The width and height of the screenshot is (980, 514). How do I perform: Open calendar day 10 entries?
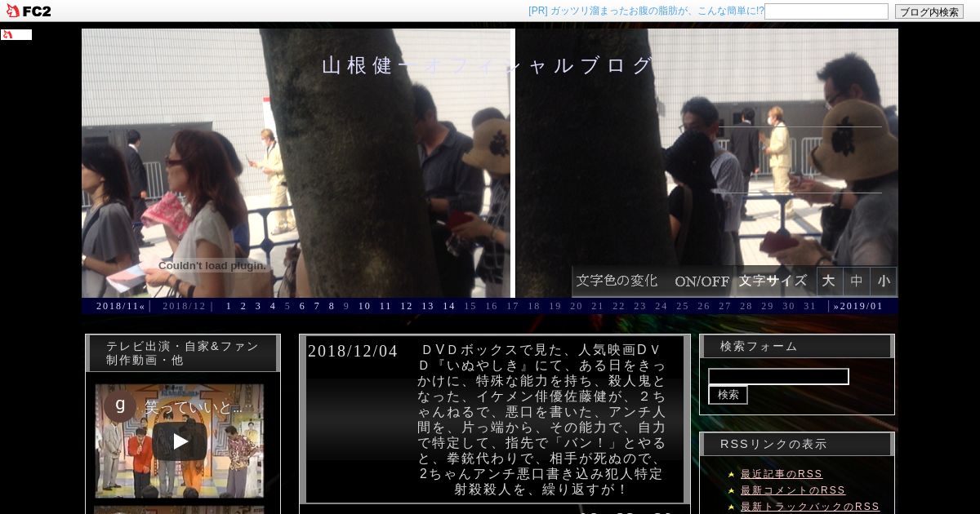pos(364,306)
